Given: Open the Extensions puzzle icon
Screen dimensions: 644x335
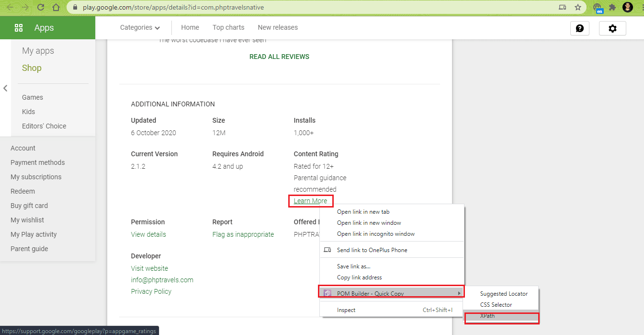Looking at the screenshot, I should point(612,7).
